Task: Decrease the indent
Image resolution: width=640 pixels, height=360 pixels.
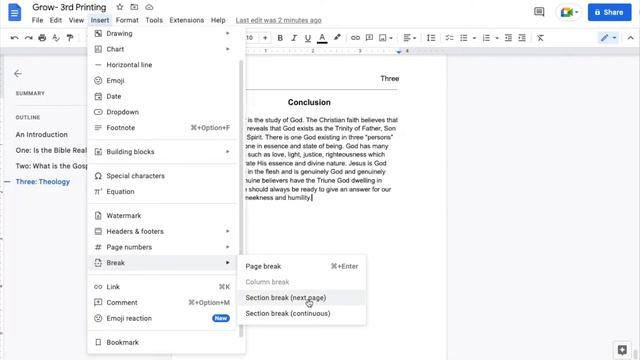Action: (x=508, y=38)
